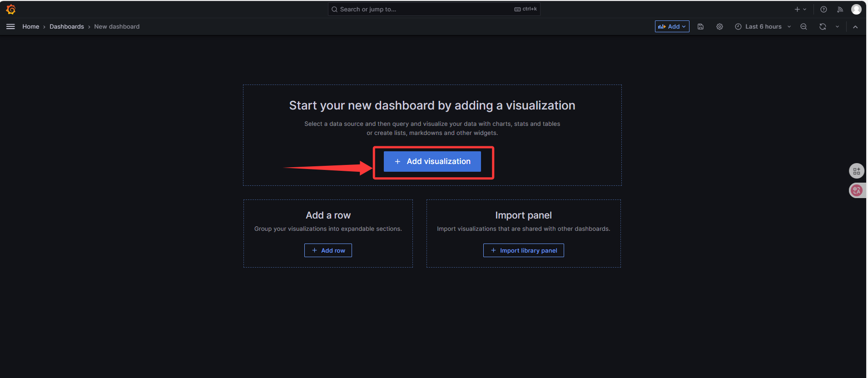Open the user profile avatar
Screen dimensions: 868x378
click(x=856, y=10)
